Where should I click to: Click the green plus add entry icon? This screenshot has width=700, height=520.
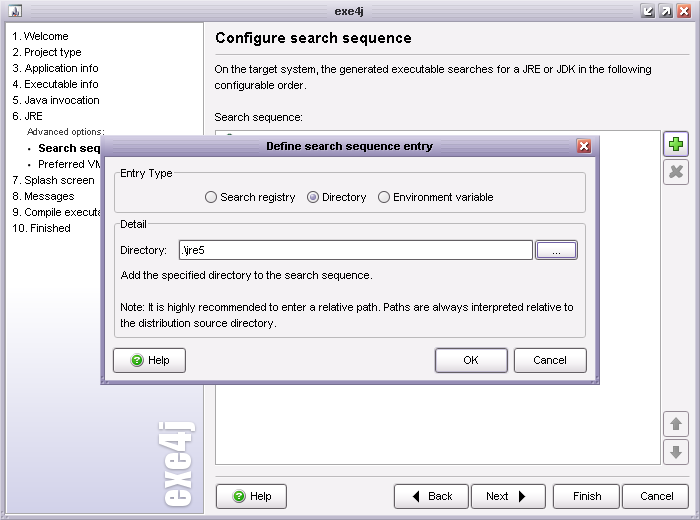676,144
